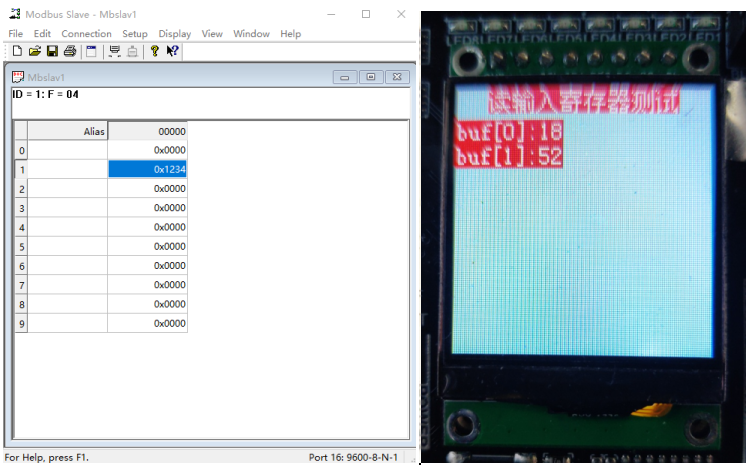The height and width of the screenshot is (467, 751).
Task: Open the Window menu
Action: (251, 34)
